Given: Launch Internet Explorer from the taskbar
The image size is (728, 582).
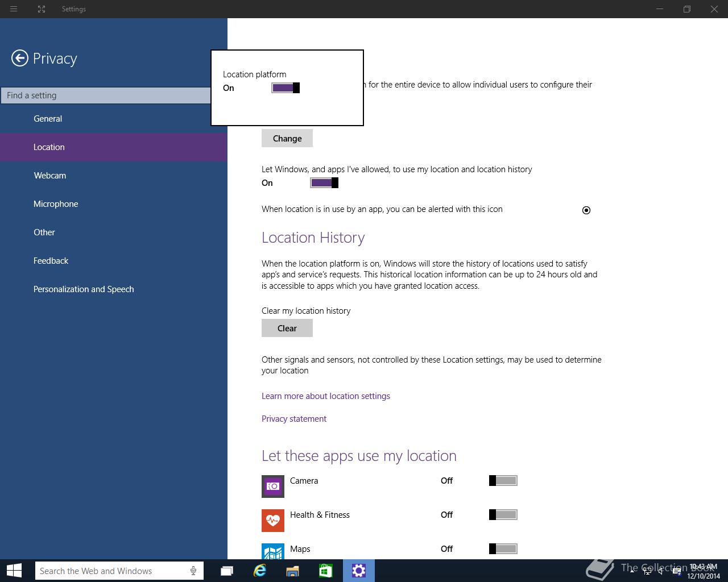Looking at the screenshot, I should [259, 571].
